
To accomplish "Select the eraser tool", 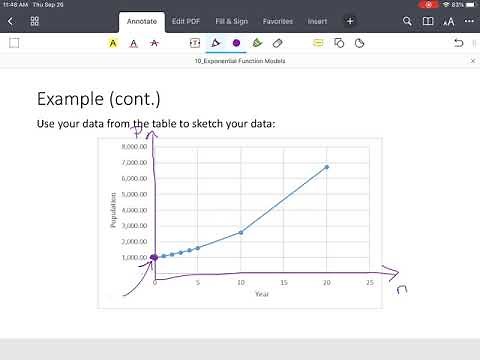I will point(277,43).
